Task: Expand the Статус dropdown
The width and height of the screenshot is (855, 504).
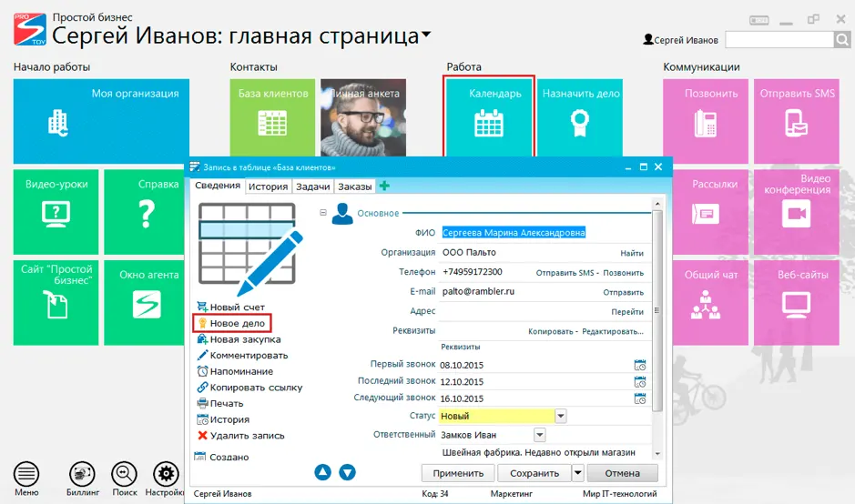Action: click(561, 417)
